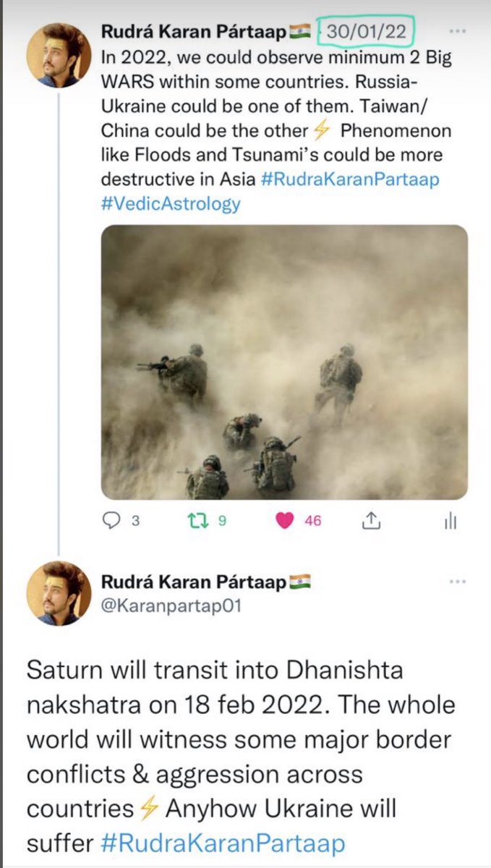Select the like count number 46
This screenshot has width=491, height=868.
[312, 521]
